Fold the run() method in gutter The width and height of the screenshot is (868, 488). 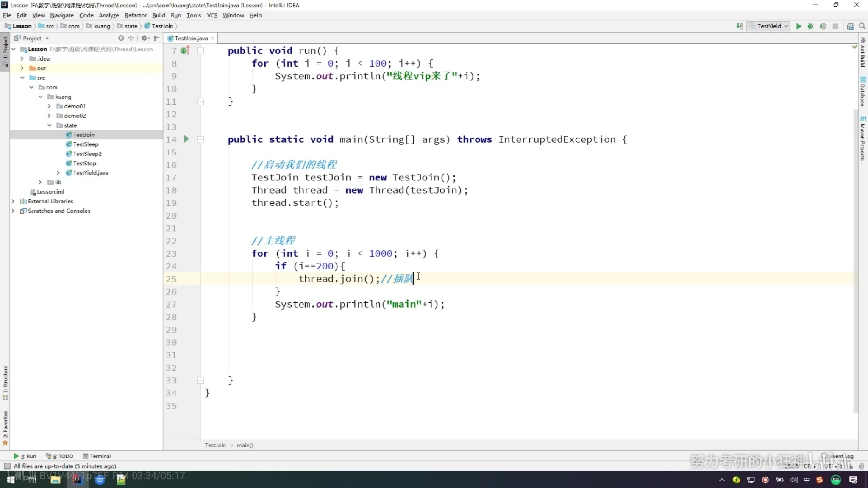(200, 51)
